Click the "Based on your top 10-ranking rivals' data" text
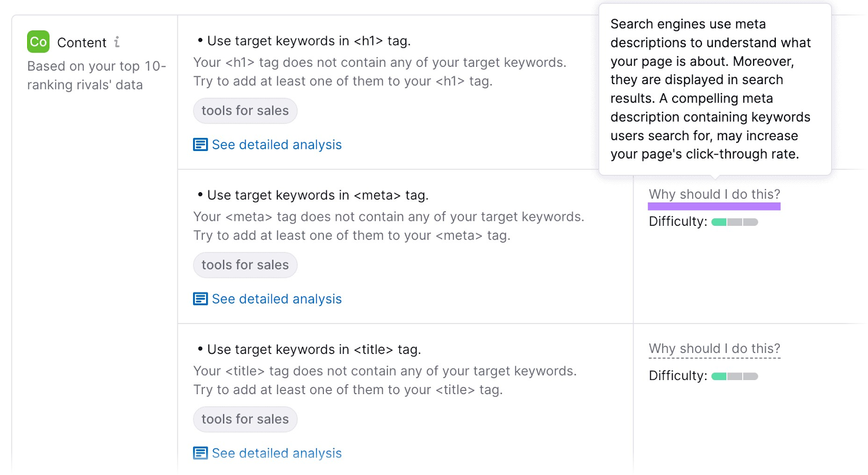The height and width of the screenshot is (475, 868). (x=96, y=75)
